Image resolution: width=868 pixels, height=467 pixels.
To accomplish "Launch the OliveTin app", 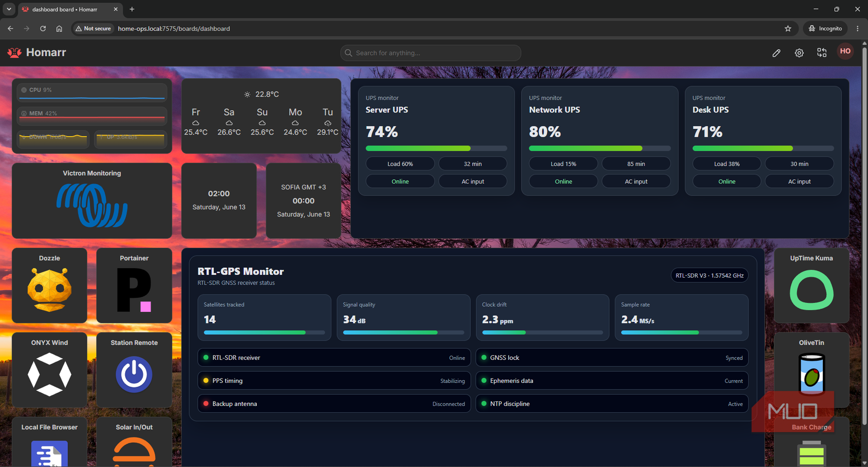I will pos(811,370).
